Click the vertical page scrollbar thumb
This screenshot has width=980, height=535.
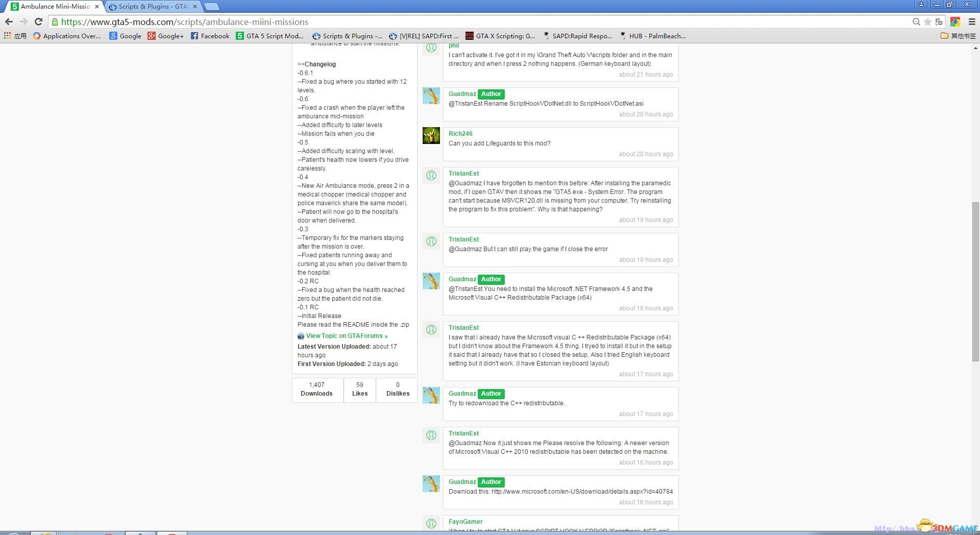point(975,281)
